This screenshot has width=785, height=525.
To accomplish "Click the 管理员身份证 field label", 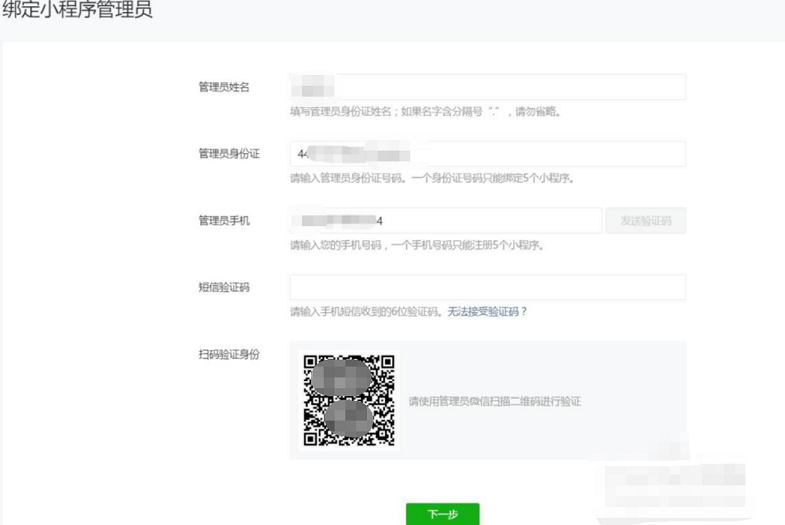I will pos(229,154).
